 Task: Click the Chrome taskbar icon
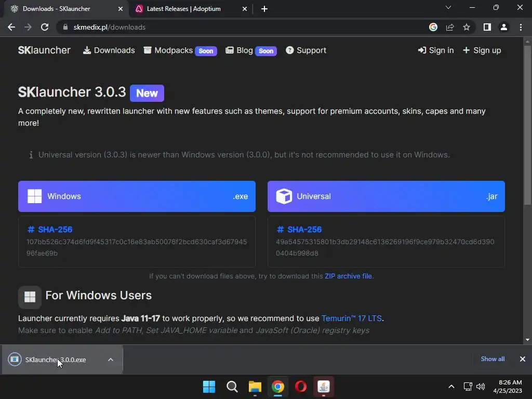277,387
